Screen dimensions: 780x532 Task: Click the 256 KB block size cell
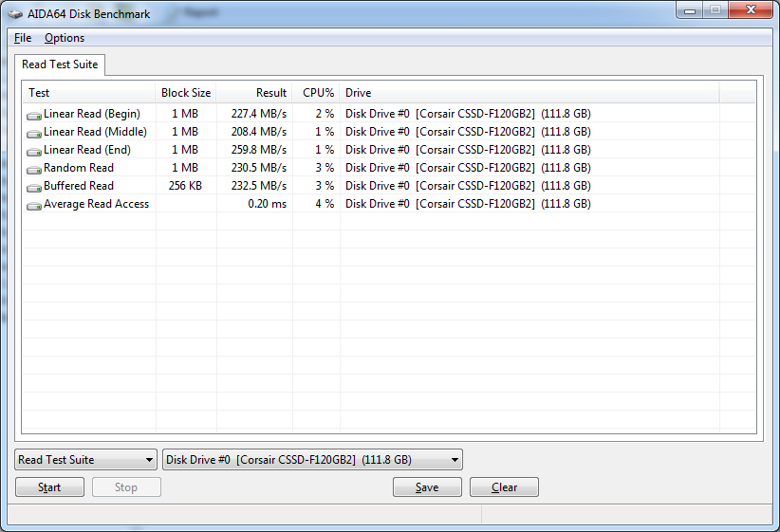[185, 186]
